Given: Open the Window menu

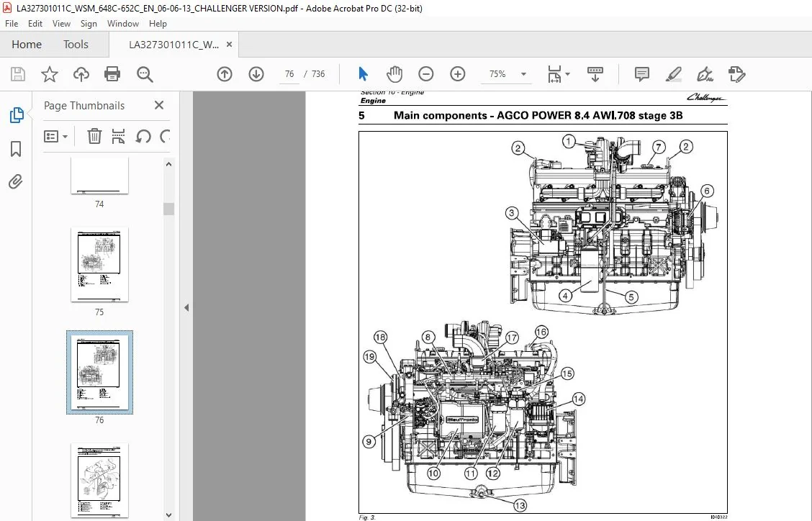Looking at the screenshot, I should [x=122, y=23].
